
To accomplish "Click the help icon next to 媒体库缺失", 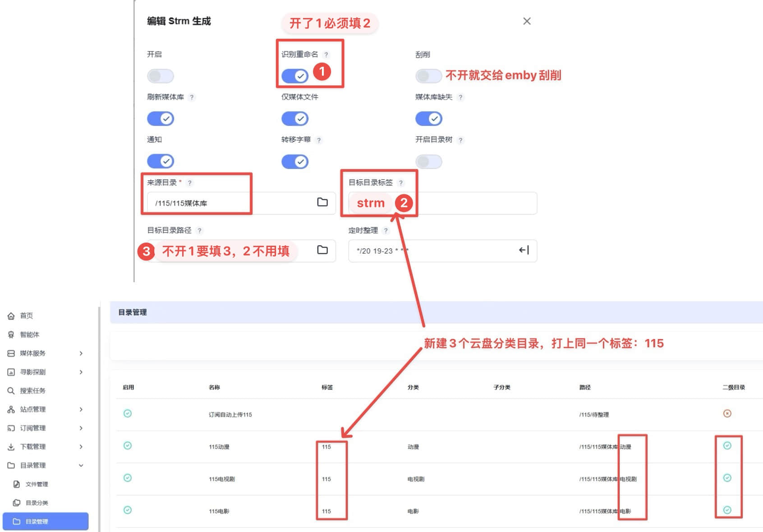I will pyautogui.click(x=460, y=97).
